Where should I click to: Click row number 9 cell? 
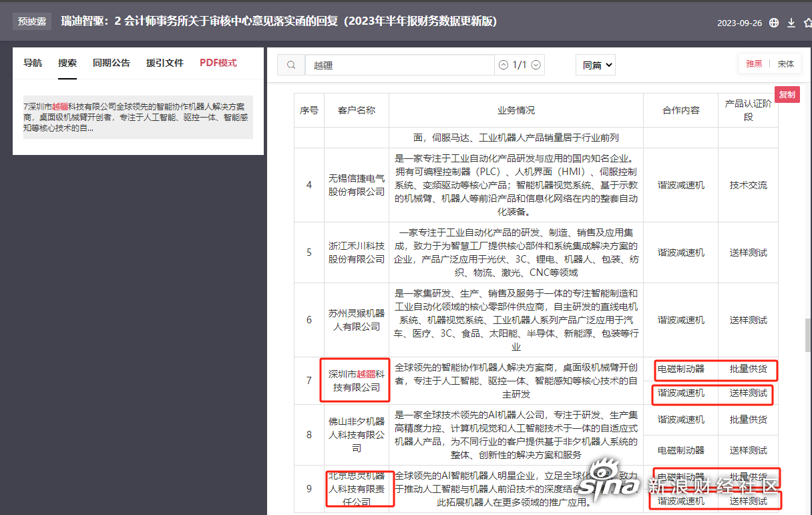309,489
